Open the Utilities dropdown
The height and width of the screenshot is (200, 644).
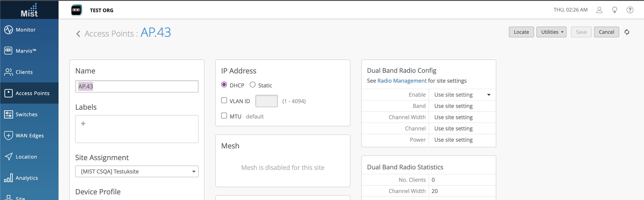[551, 32]
